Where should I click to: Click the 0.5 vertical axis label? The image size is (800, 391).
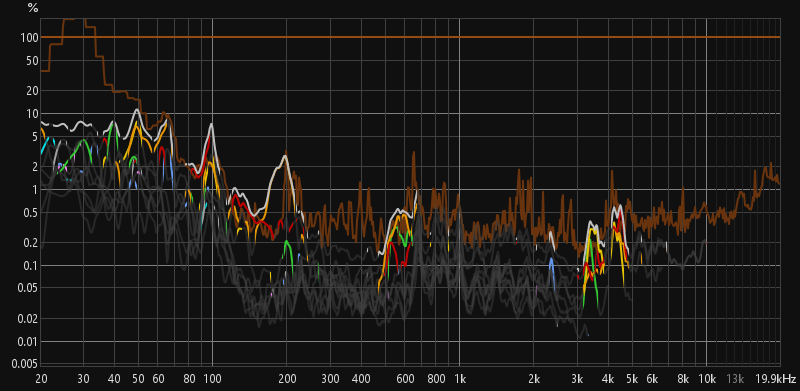click(32, 213)
